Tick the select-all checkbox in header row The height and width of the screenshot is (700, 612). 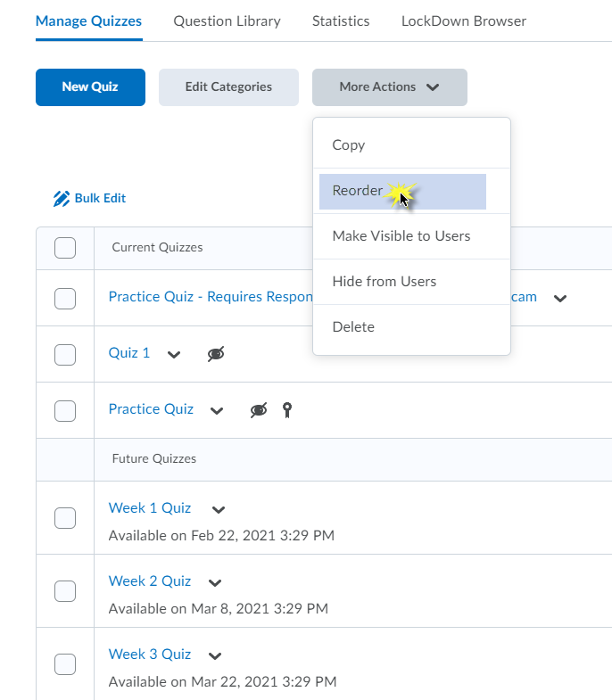65,248
